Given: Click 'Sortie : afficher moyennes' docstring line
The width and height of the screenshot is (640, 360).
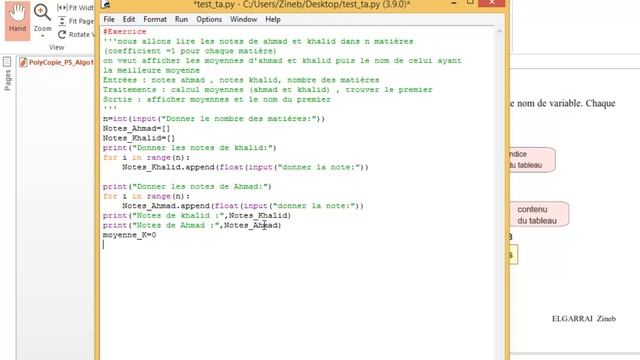Looking at the screenshot, I should 217,100.
